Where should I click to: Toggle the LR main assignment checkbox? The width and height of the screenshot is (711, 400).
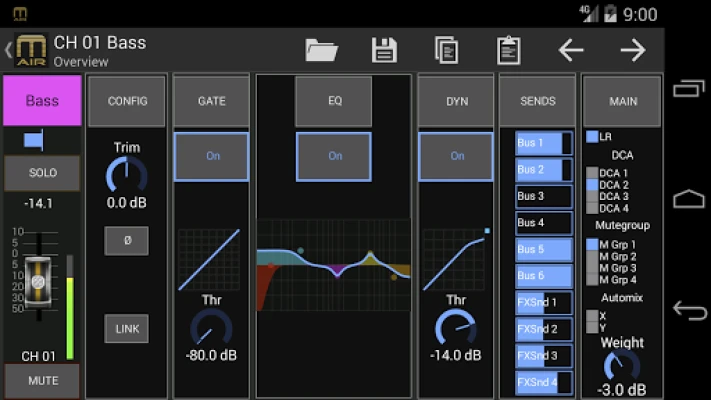[x=592, y=136]
